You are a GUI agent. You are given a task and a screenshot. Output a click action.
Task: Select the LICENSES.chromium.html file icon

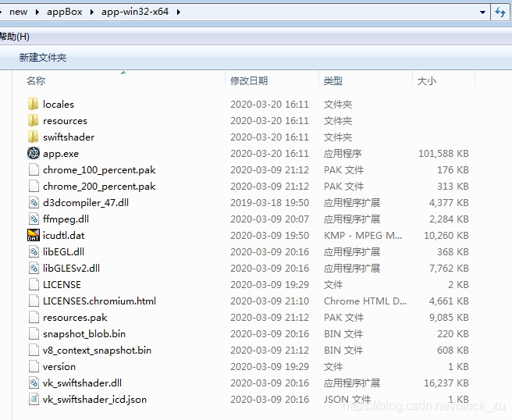(34, 301)
